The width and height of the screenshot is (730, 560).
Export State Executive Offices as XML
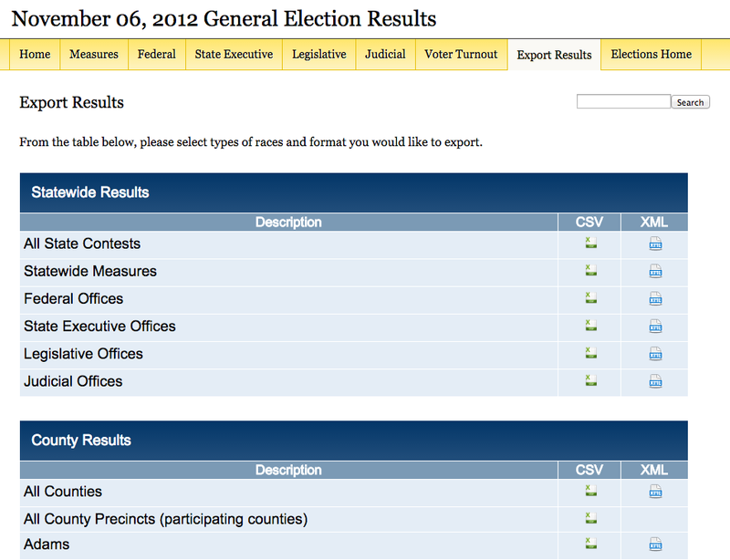tap(655, 326)
